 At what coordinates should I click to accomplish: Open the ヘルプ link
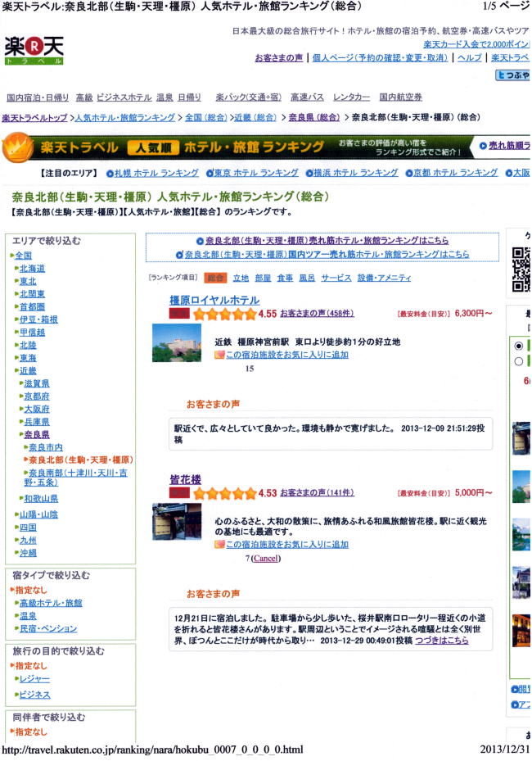[x=470, y=58]
